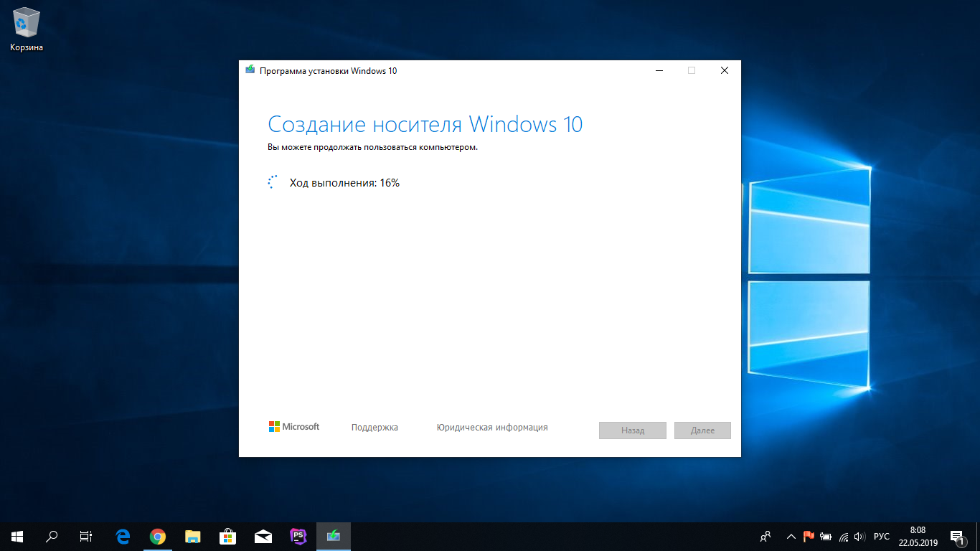This screenshot has height=551, width=980.
Task: Open the clock showing 8:08 22.05.2019
Action: click(918, 537)
